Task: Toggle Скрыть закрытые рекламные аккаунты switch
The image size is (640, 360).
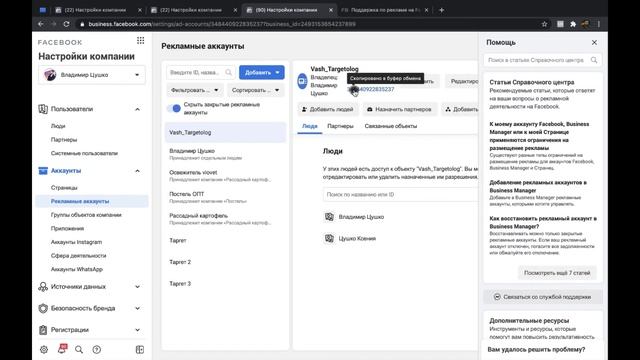Action: tap(174, 109)
